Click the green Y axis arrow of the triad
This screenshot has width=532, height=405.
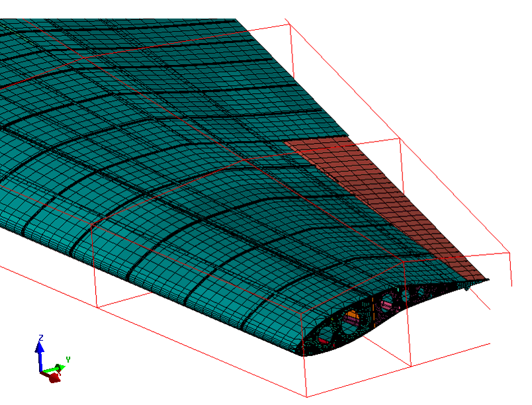(x=54, y=369)
